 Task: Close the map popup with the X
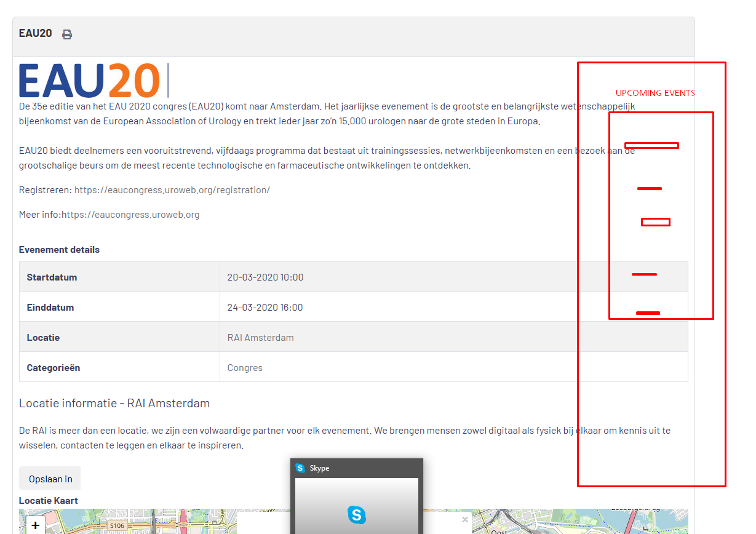coord(465,520)
